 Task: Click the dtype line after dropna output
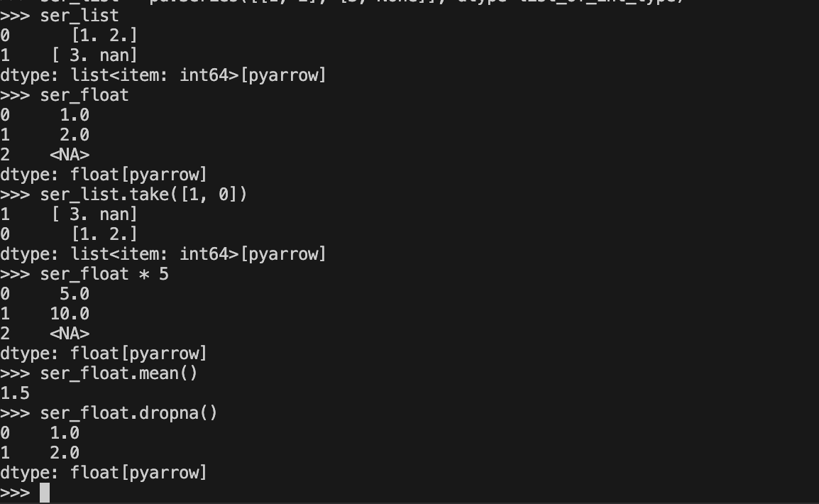pyautogui.click(x=104, y=473)
